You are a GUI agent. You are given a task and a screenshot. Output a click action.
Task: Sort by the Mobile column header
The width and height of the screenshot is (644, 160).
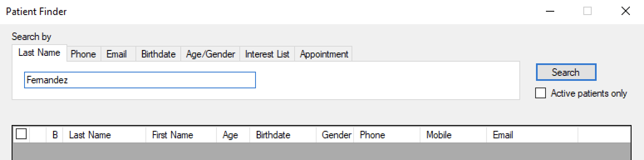453,135
